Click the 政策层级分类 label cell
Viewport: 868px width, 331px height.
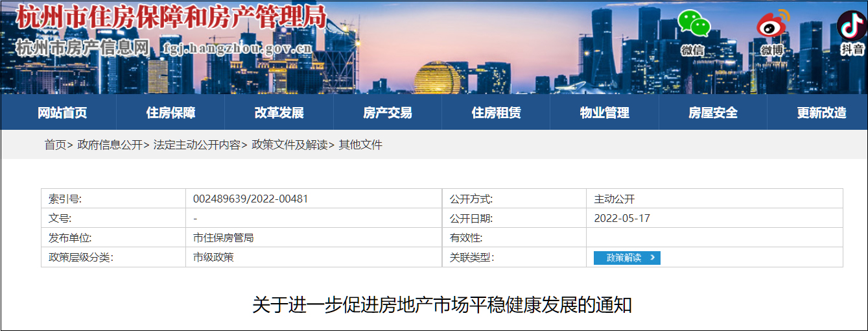coord(113,257)
